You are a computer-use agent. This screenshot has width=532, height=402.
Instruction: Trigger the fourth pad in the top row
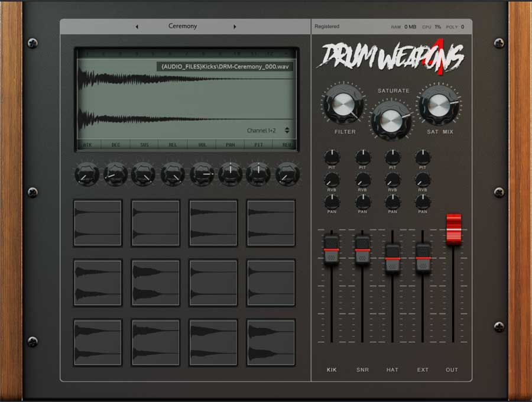coord(271,223)
